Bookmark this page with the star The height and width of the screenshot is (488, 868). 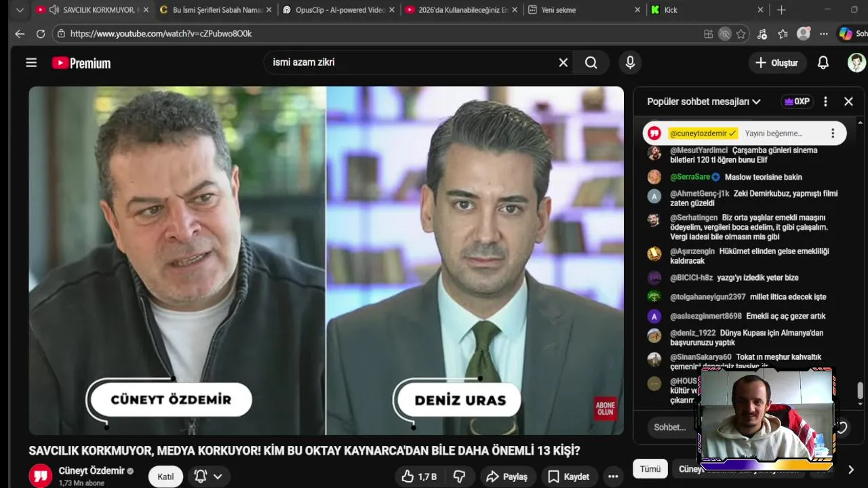741,34
